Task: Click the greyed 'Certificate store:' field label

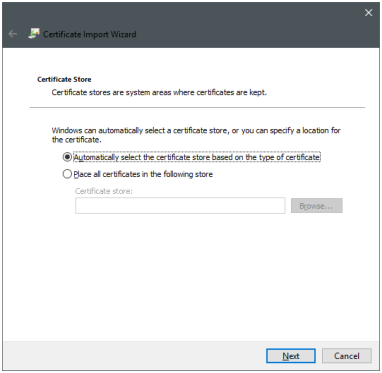Action: coord(104,191)
